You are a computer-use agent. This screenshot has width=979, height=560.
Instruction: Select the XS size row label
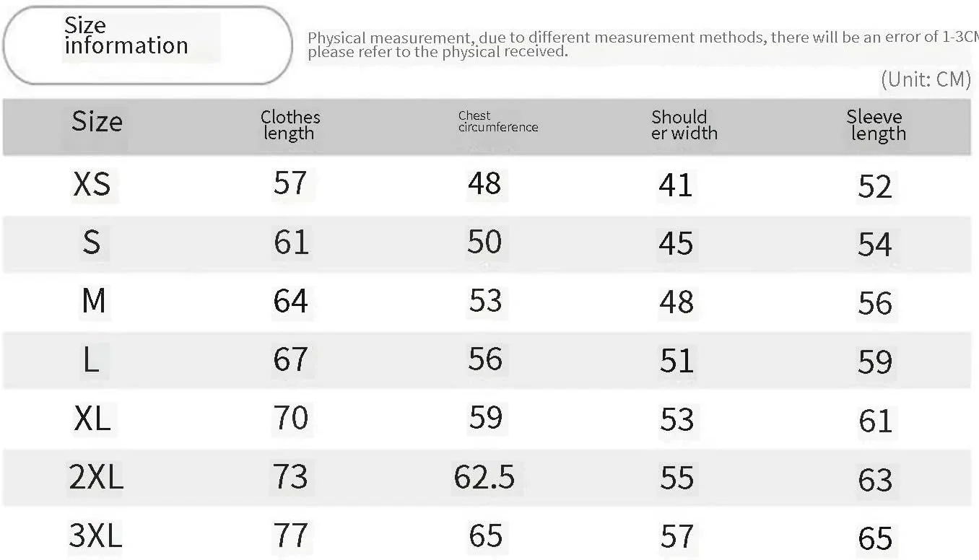point(92,185)
